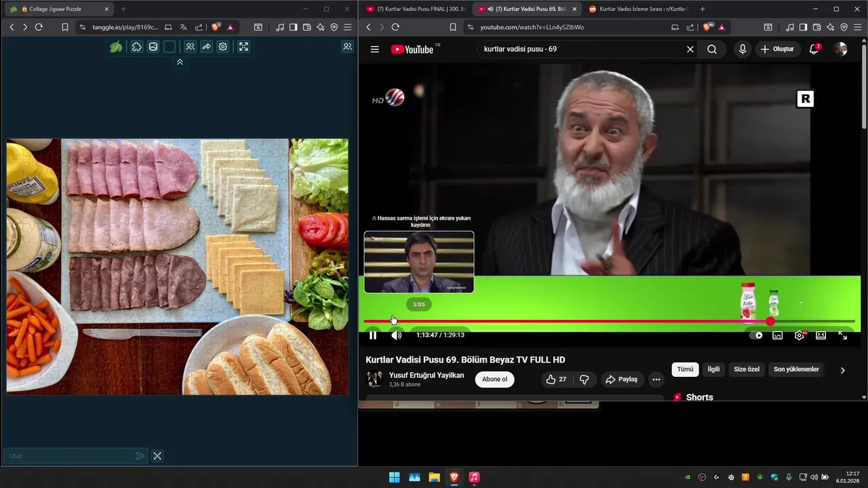The height and width of the screenshot is (488, 868).
Task: Toggle video subtitles captions
Action: [778, 335]
